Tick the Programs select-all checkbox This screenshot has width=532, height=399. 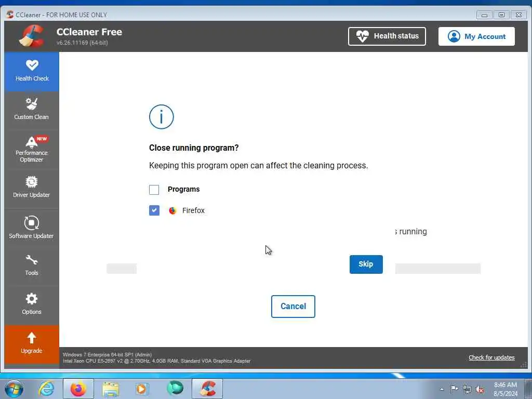pos(154,190)
